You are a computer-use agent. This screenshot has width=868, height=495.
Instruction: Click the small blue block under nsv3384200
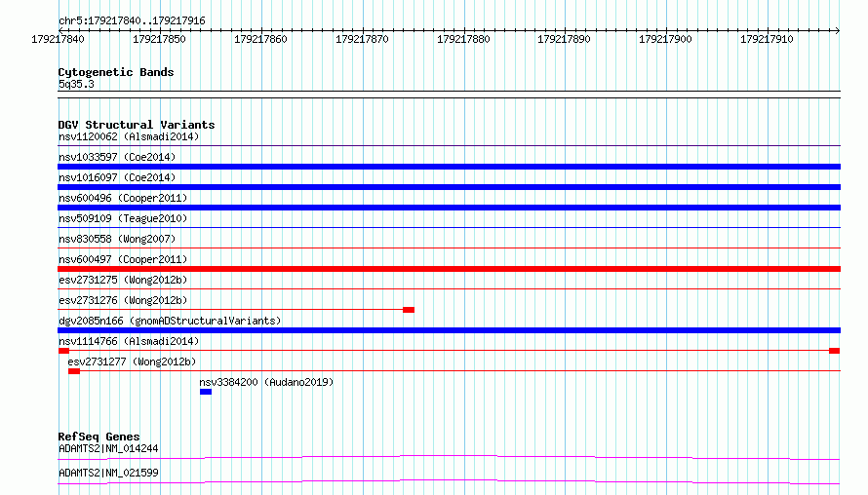point(206,392)
